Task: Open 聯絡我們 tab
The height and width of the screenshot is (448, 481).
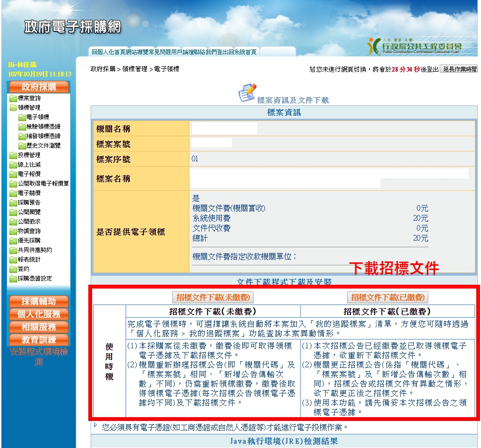Action: [205, 52]
